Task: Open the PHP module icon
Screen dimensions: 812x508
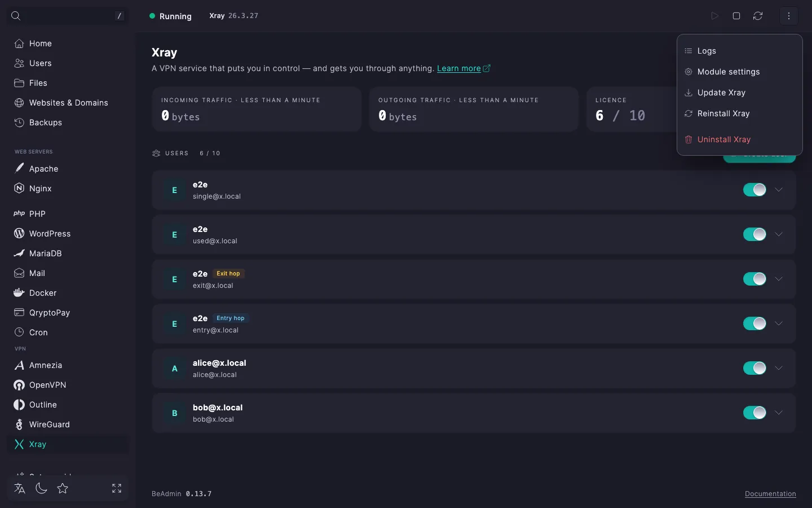Action: (19, 214)
